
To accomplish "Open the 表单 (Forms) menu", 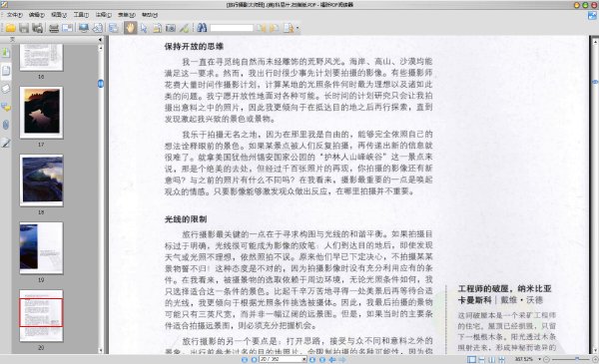I will [127, 15].
